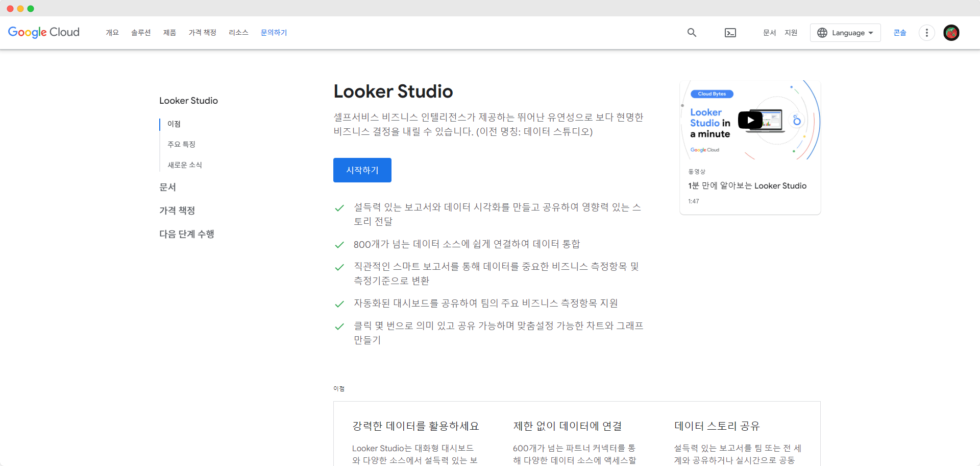Screen dimensions: 980x466
Task: Select 가격 책정 in the left sidebar
Action: tap(177, 211)
